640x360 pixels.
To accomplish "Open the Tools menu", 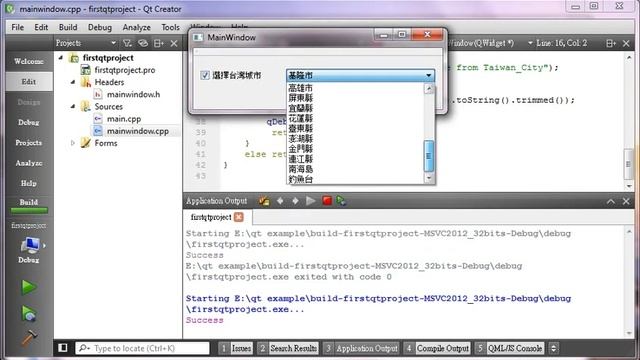I will (x=170, y=27).
